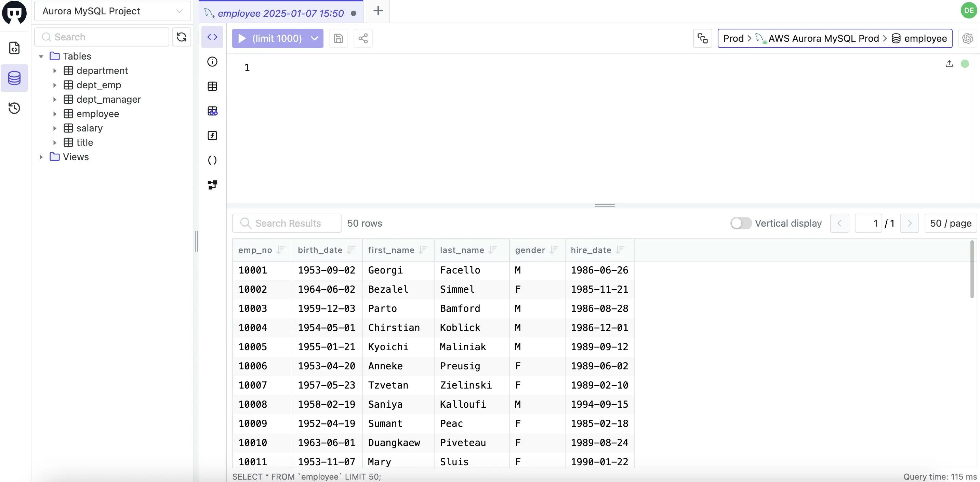Open the functions (f) panel
The width and height of the screenshot is (980, 482).
point(212,136)
